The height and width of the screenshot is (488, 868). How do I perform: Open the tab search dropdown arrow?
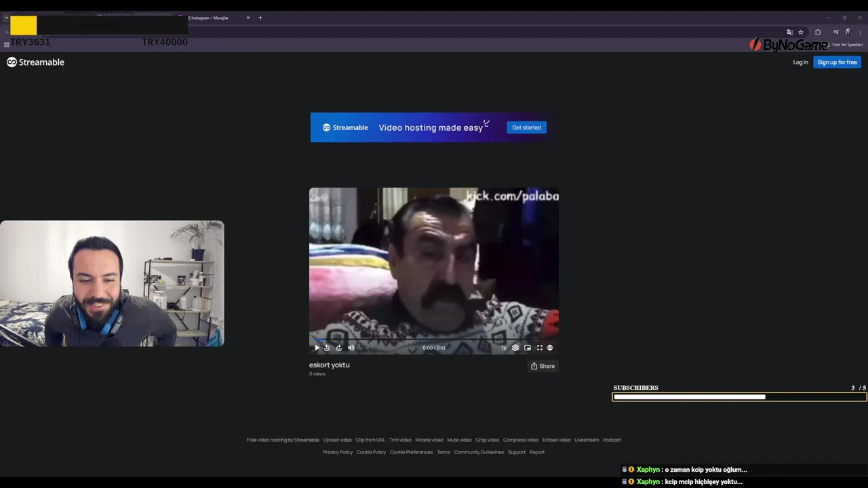tap(6, 18)
